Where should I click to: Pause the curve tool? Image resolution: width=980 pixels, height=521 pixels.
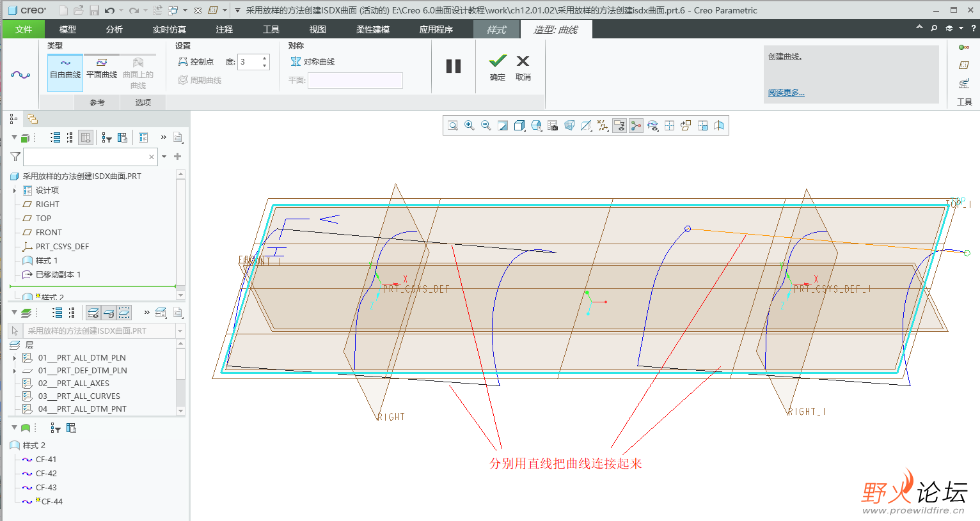(454, 66)
